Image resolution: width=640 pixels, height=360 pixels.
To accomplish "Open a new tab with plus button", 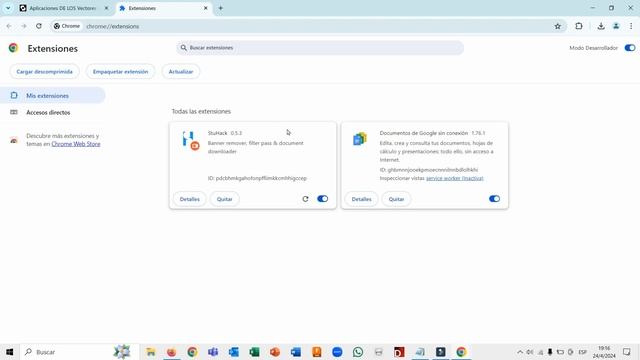I will 220,8.
